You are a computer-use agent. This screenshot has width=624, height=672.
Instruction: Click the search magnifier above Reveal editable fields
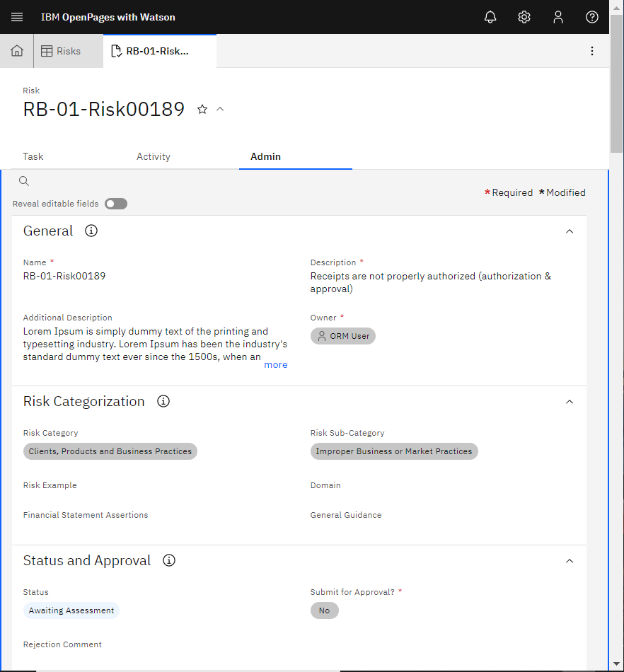[23, 181]
